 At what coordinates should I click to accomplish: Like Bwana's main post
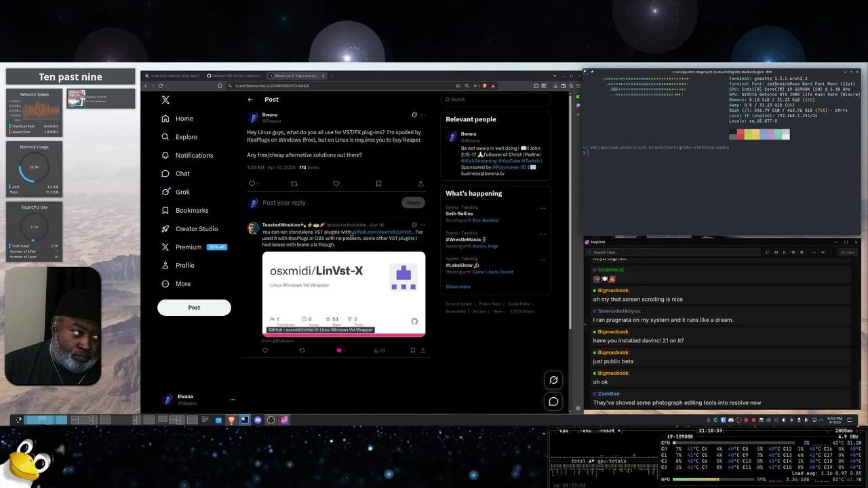(336, 184)
